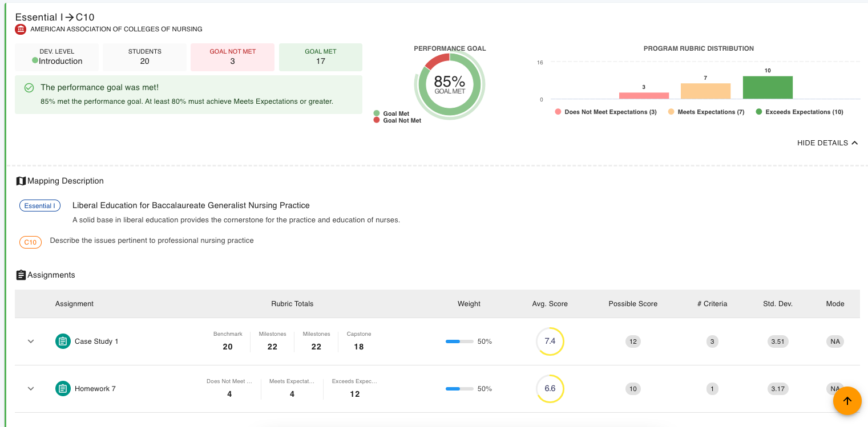Click the orange scroll-to-top arrow button

[x=847, y=401]
